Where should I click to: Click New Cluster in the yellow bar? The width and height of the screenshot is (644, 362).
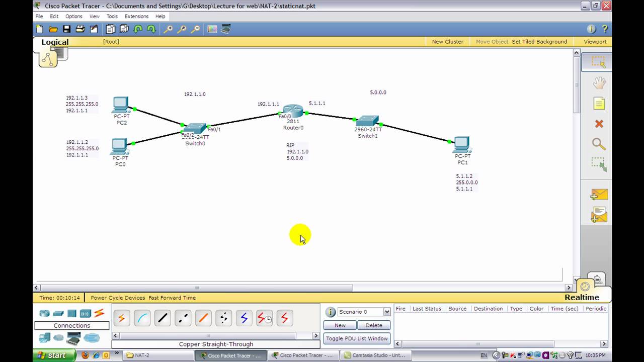448,42
